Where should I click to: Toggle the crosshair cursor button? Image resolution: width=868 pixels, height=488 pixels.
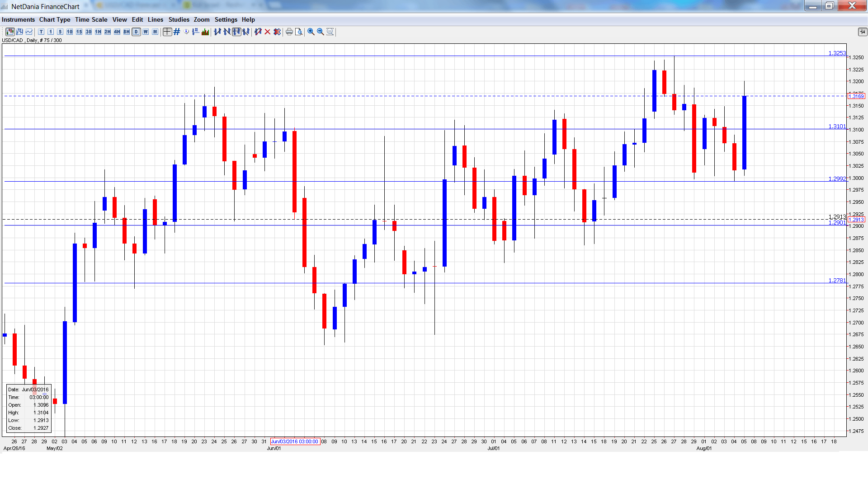coord(167,32)
